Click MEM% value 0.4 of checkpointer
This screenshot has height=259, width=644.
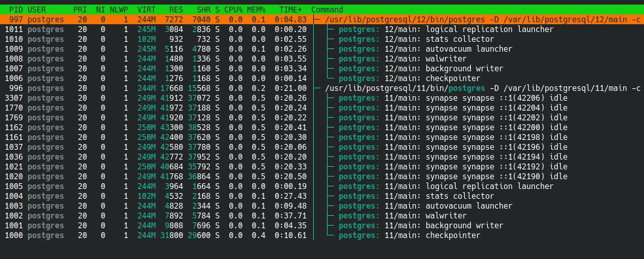pyautogui.click(x=259, y=235)
